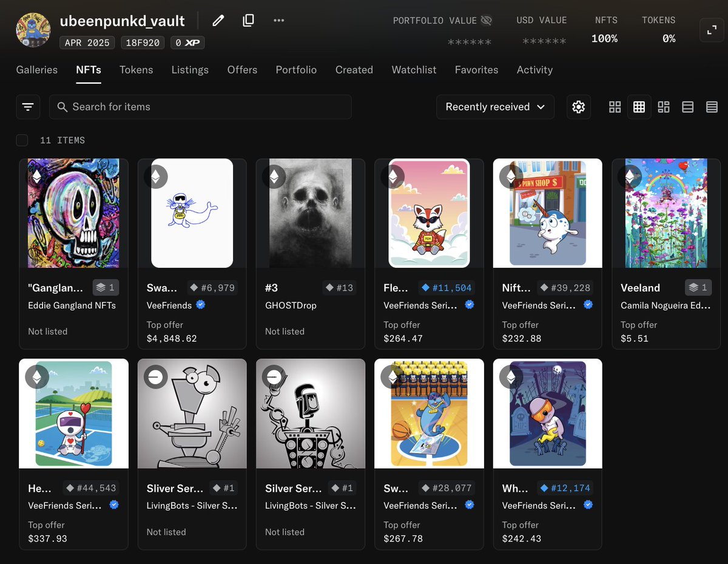Viewport: 728px width, 564px height.
Task: Select the NFTs tab
Action: (x=89, y=70)
